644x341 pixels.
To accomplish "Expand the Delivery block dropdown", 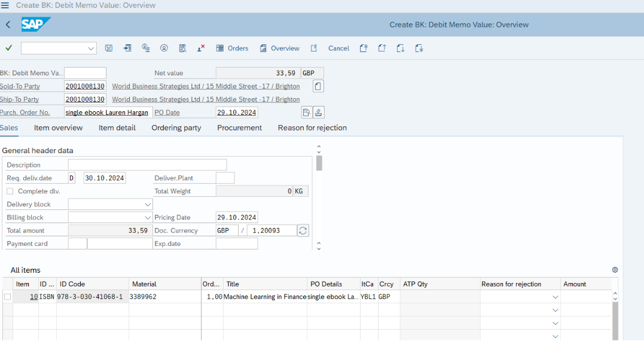I will [x=148, y=204].
